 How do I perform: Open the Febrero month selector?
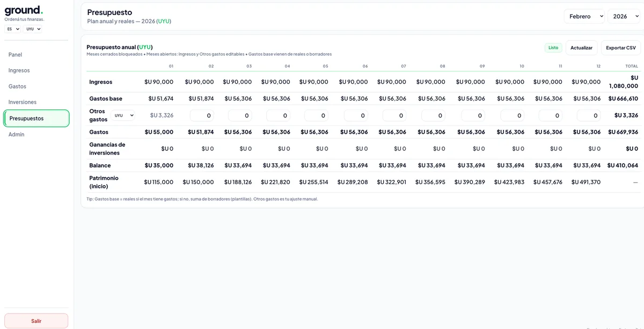coord(584,17)
